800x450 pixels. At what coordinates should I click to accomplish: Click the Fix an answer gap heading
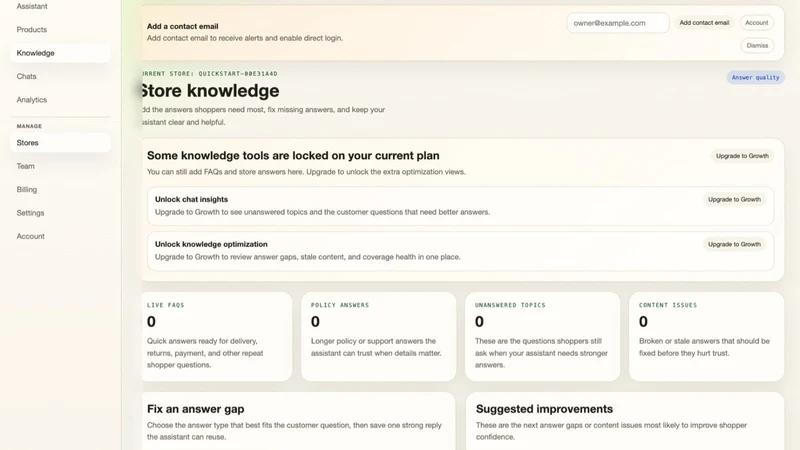(195, 409)
